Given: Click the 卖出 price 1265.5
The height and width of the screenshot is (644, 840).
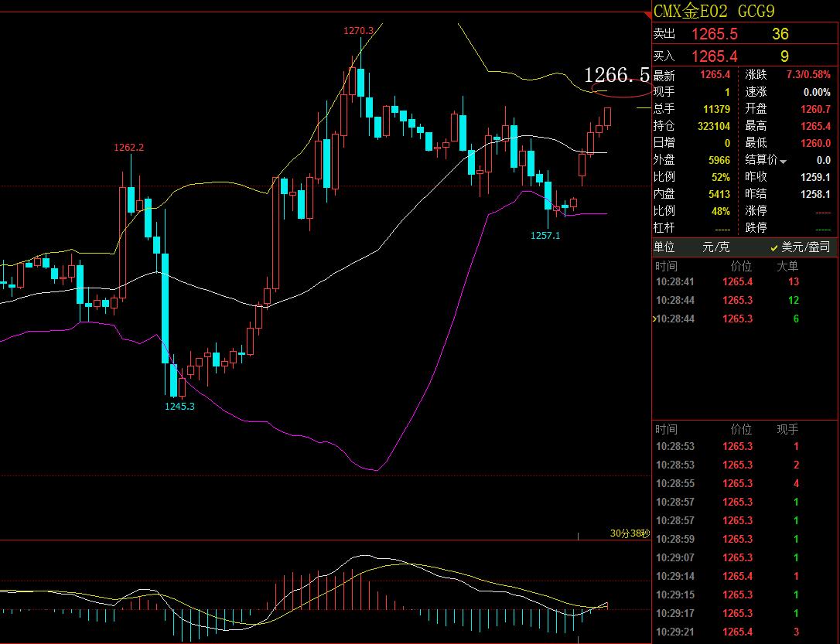Looking at the screenshot, I should (x=714, y=34).
